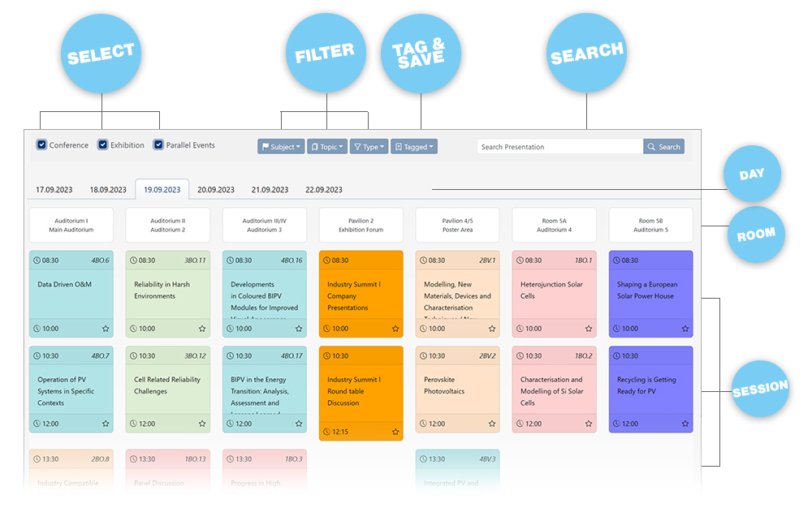Open the orange Industry Summit Company Presentations card

(x=361, y=296)
